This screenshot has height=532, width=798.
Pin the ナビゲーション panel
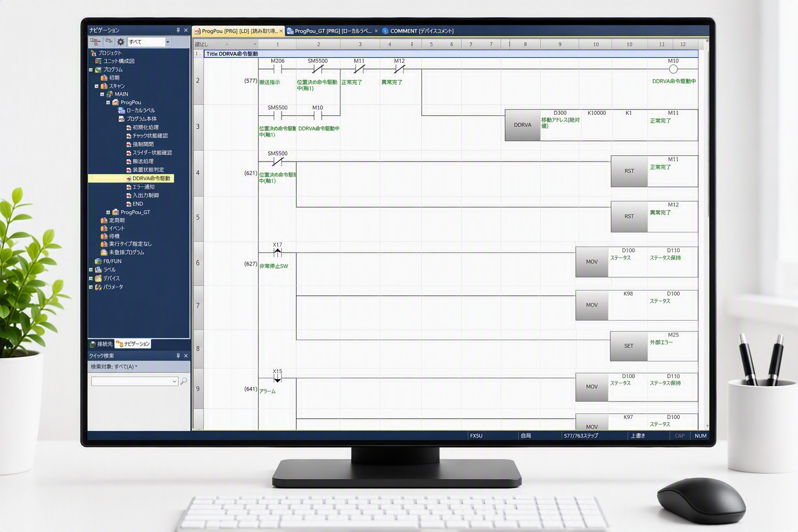(178, 30)
